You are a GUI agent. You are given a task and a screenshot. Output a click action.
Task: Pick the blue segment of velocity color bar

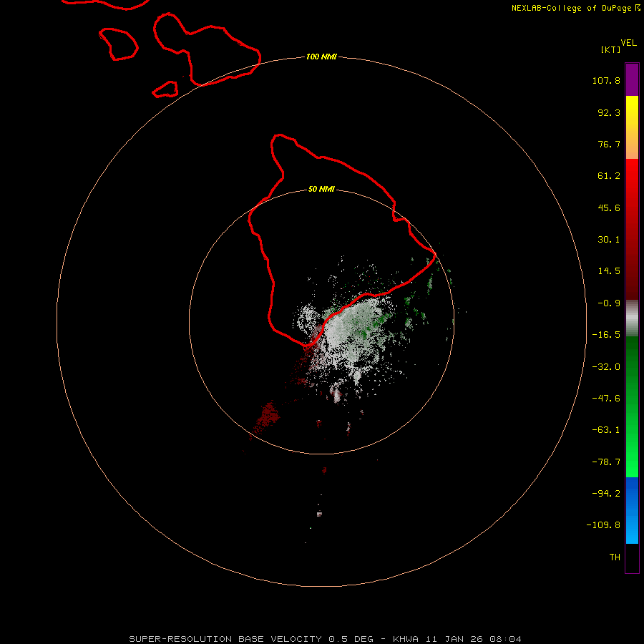click(632, 510)
